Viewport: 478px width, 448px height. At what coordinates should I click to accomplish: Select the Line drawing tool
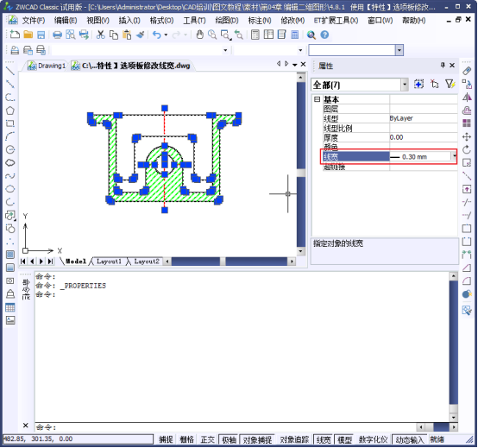coord(10,71)
